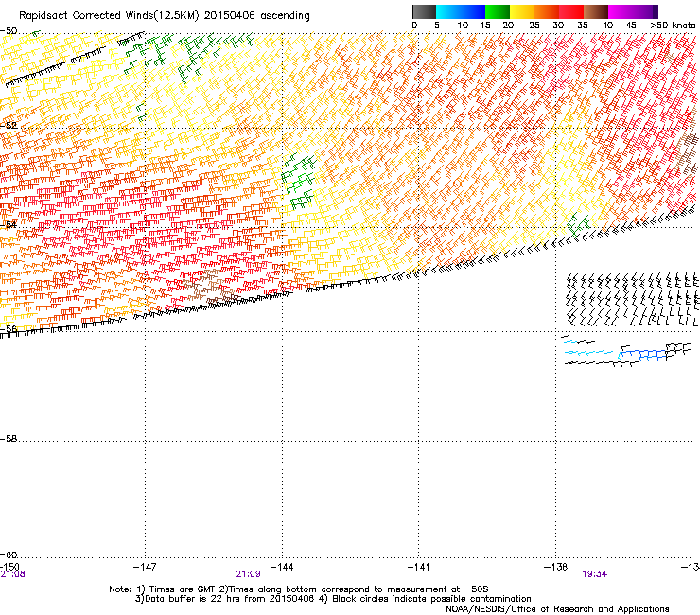Click the -141 longitude label
Screen dimensions: 700x615
coord(419,567)
